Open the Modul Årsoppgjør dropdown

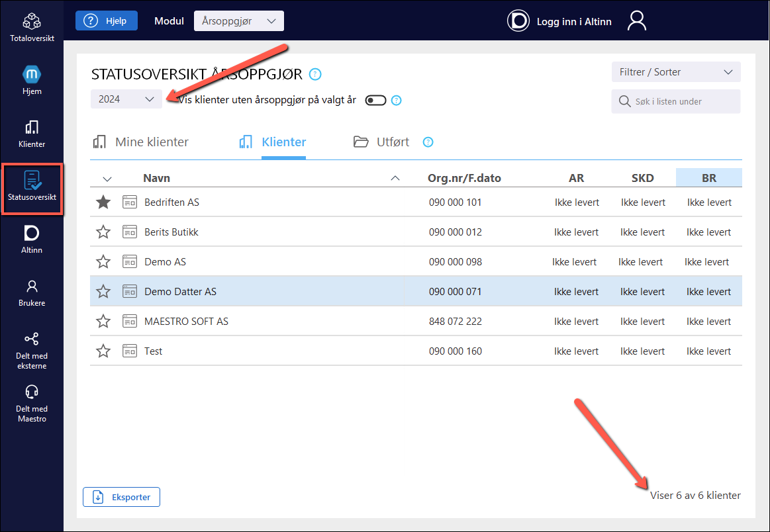pos(238,21)
